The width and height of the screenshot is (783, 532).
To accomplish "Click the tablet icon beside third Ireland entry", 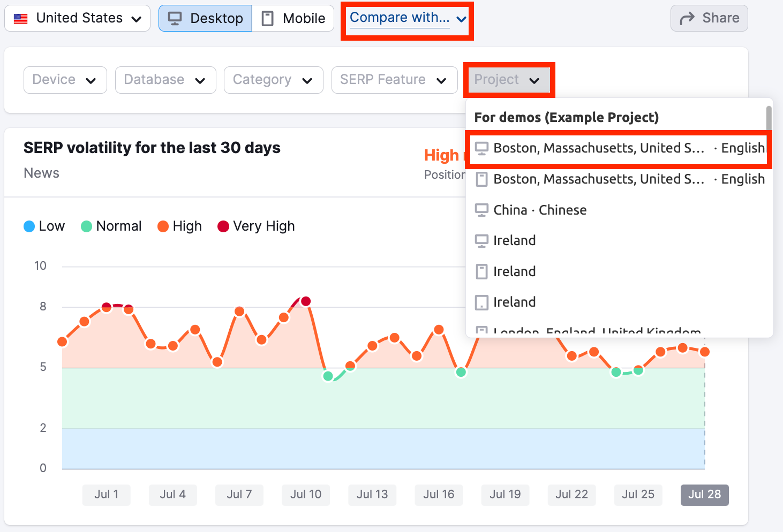I will coord(481,302).
